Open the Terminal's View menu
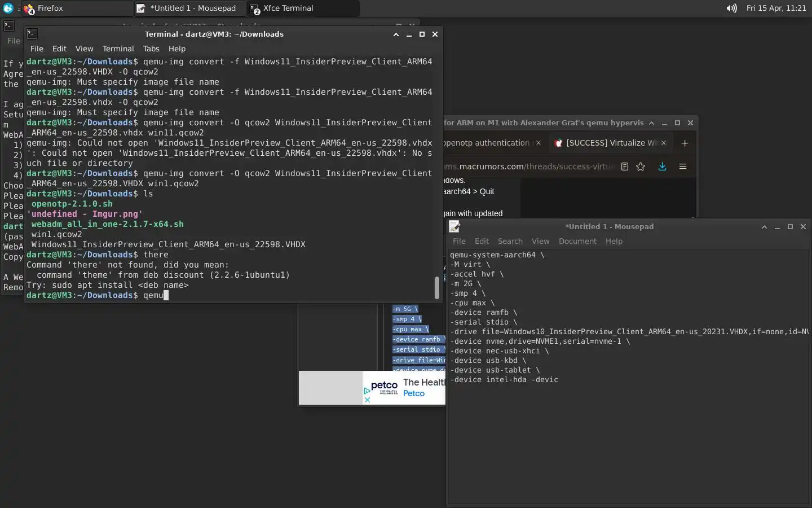The height and width of the screenshot is (508, 812). pyautogui.click(x=84, y=49)
